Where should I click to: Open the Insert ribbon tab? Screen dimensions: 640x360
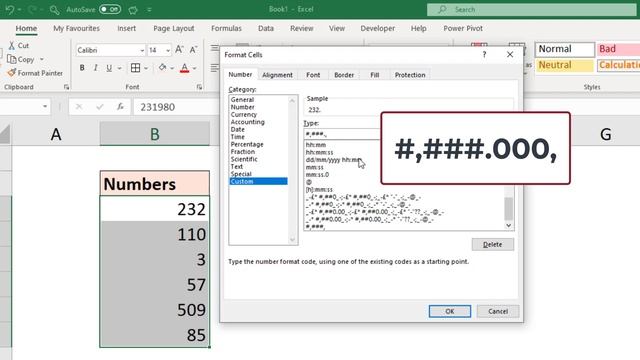127,28
